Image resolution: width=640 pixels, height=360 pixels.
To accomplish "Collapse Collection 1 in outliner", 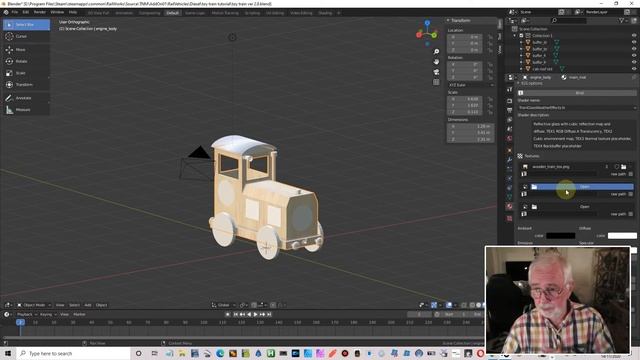I will 515,36.
